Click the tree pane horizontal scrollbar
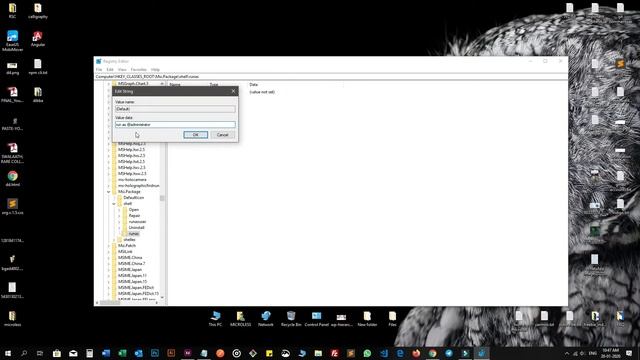Screen dimensions: 640x360 [x=110, y=303]
